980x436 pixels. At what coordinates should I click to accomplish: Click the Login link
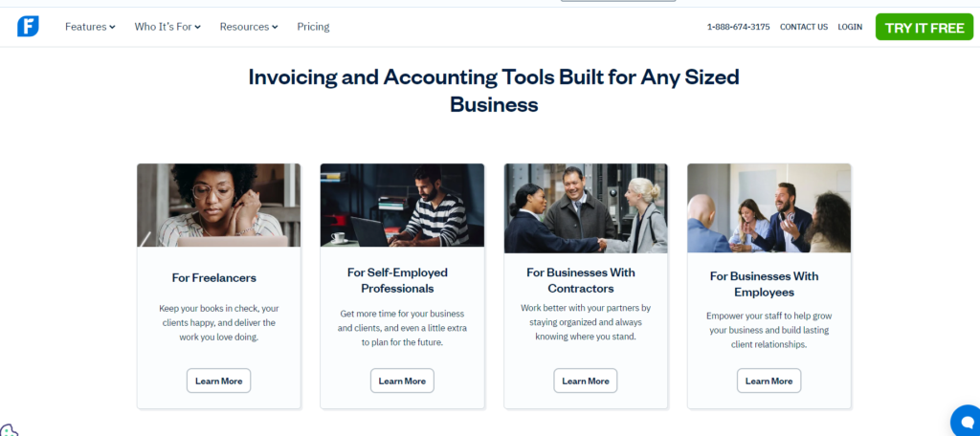(x=850, y=27)
